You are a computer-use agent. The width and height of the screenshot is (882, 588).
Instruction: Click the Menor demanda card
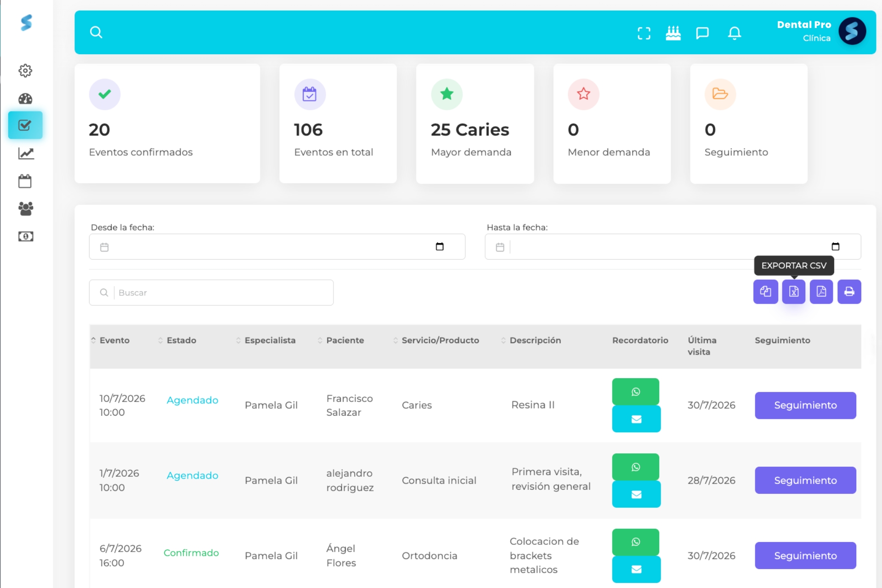(x=612, y=124)
